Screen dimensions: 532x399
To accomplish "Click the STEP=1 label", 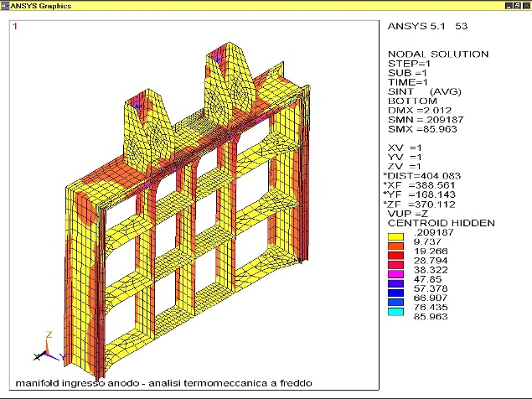I will click(409, 64).
